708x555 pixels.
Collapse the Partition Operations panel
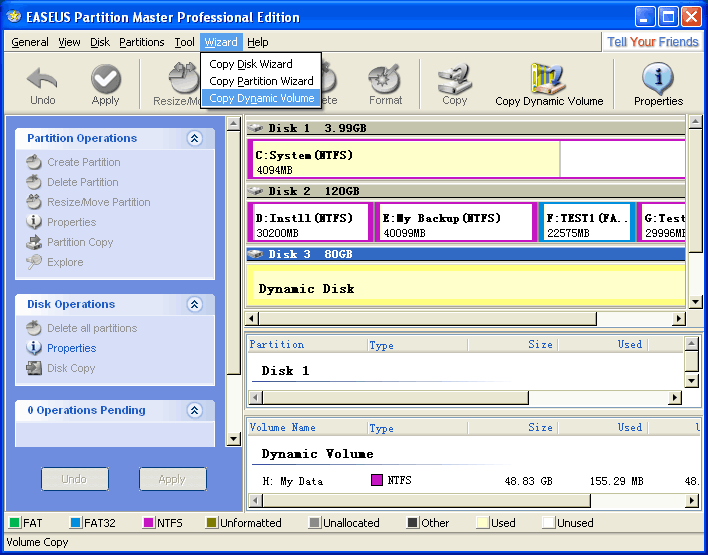195,138
